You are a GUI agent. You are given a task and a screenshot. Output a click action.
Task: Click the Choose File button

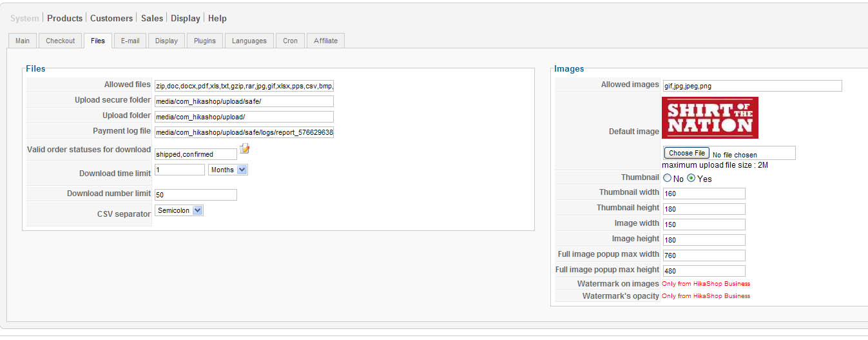tap(687, 153)
